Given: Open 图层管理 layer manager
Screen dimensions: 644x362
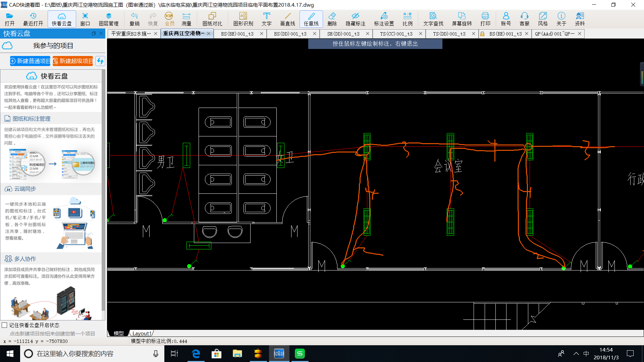Looking at the screenshot, I should [109, 19].
